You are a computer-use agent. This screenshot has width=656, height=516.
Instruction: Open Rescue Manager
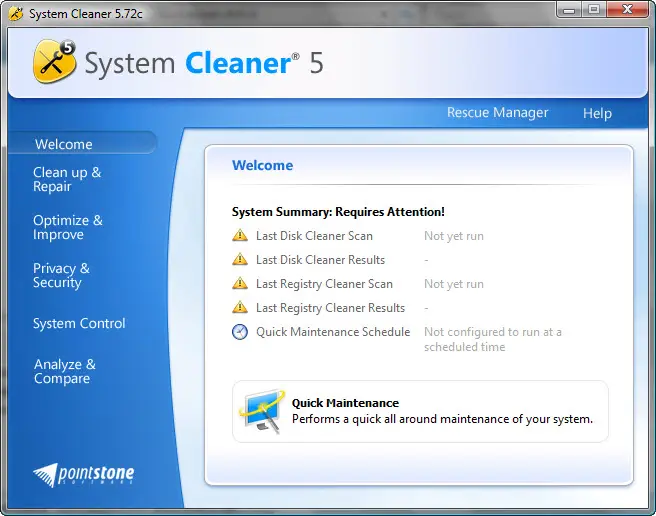click(x=497, y=112)
